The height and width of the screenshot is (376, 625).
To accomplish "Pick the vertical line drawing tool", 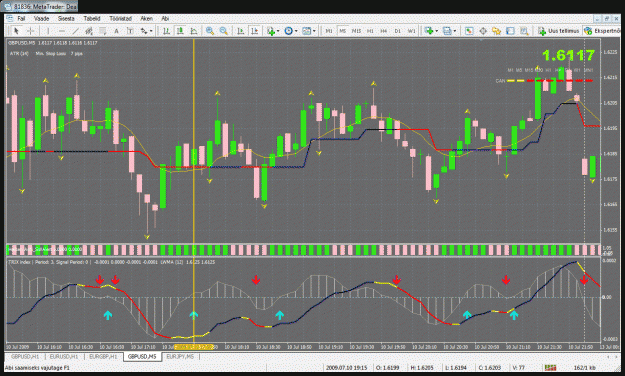I will point(48,31).
